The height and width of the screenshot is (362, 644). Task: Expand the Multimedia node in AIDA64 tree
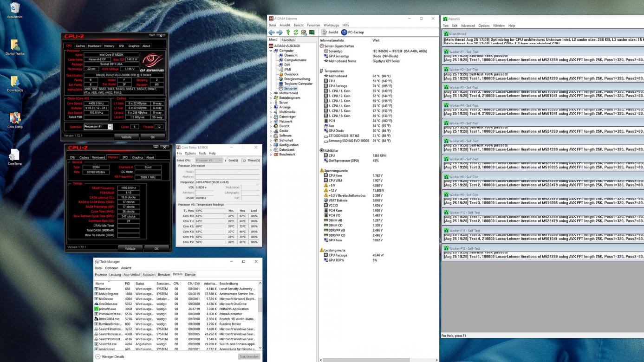[x=271, y=112]
